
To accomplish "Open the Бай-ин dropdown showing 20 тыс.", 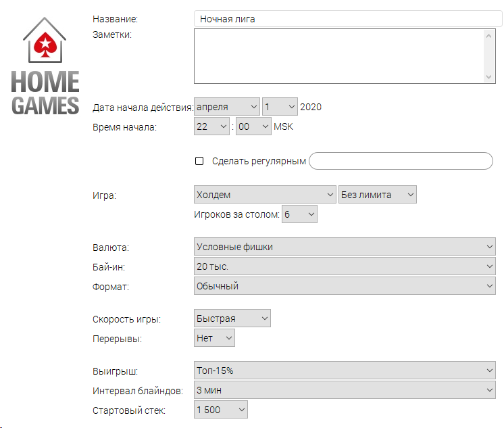I will [345, 266].
